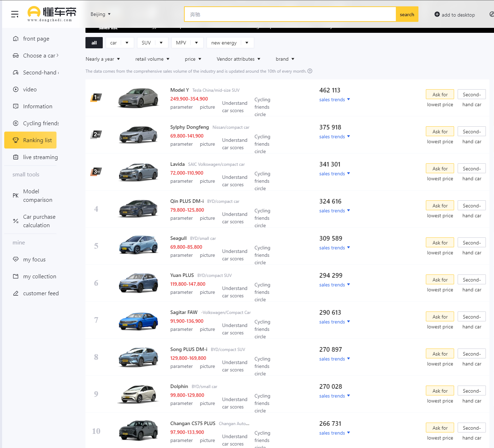The image size is (494, 448).
Task: Open the Song PLUS DM-i model link
Action: tap(189, 349)
